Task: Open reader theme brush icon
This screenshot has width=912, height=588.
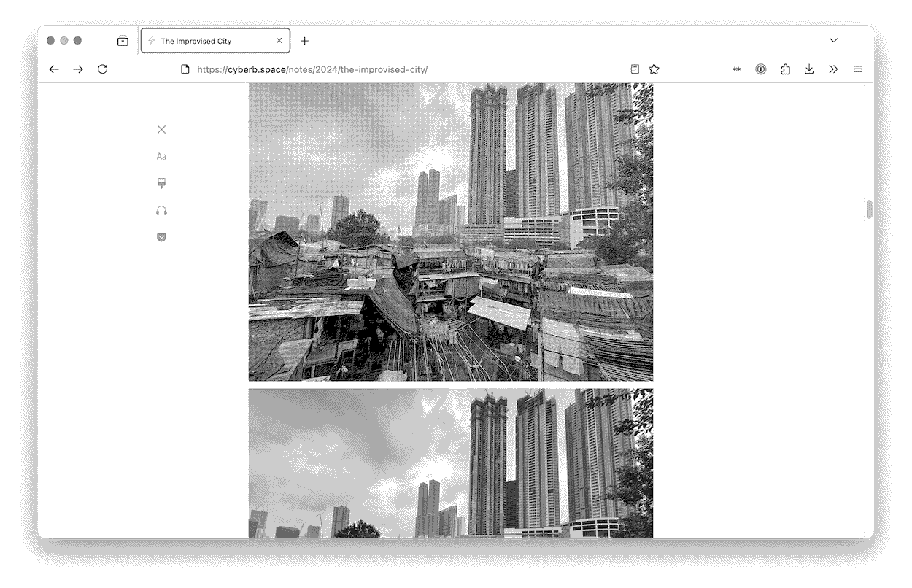Action: pos(162,183)
